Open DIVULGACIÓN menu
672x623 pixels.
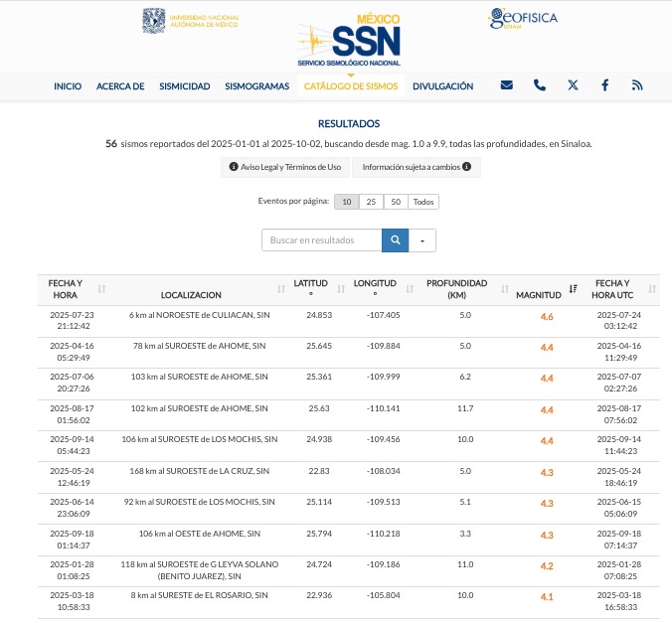coord(442,86)
